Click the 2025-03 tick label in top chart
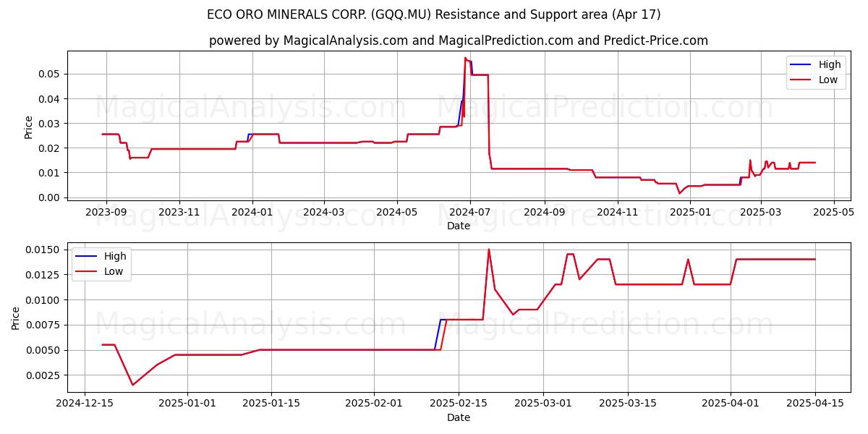This screenshot has width=868, height=434. point(761,212)
